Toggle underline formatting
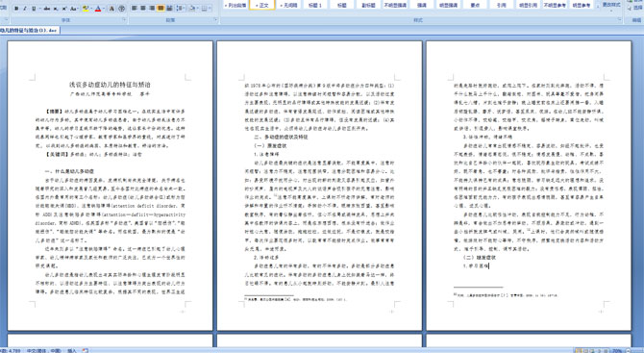 34,9
